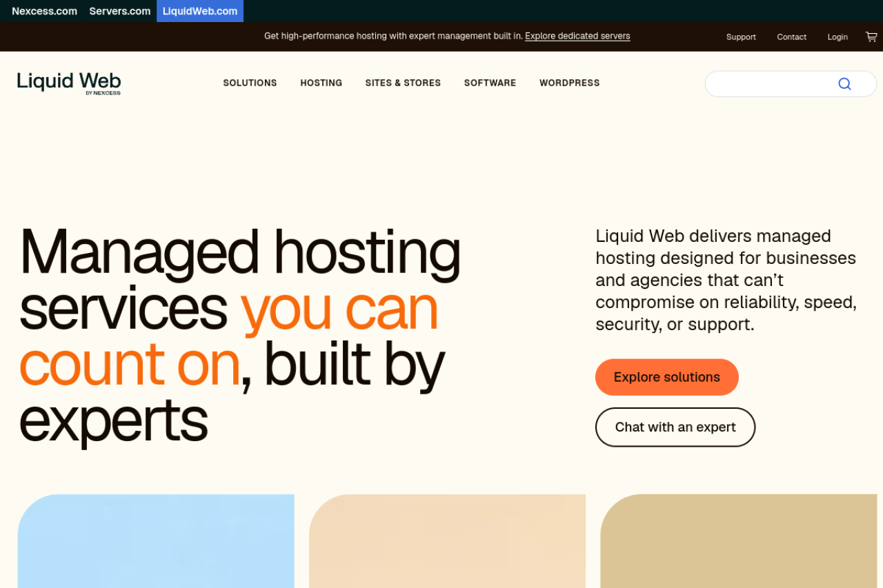The image size is (883, 588).
Task: Open the Contact link
Action: (x=792, y=37)
